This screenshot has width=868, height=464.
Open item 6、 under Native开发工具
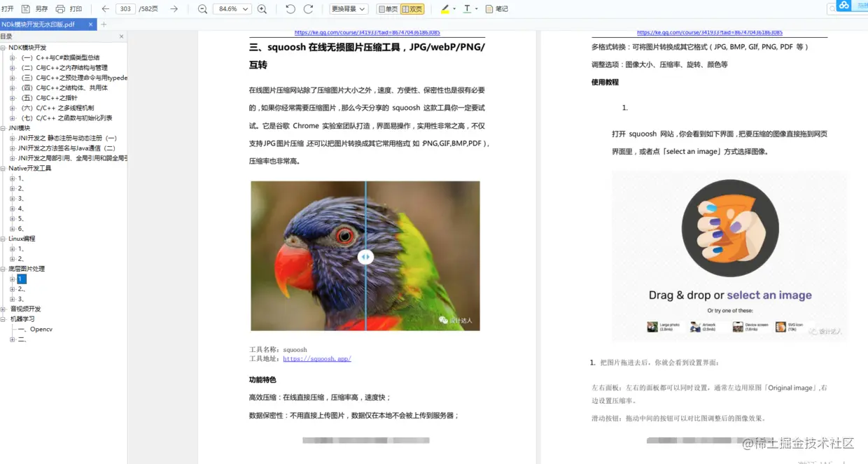pyautogui.click(x=22, y=229)
